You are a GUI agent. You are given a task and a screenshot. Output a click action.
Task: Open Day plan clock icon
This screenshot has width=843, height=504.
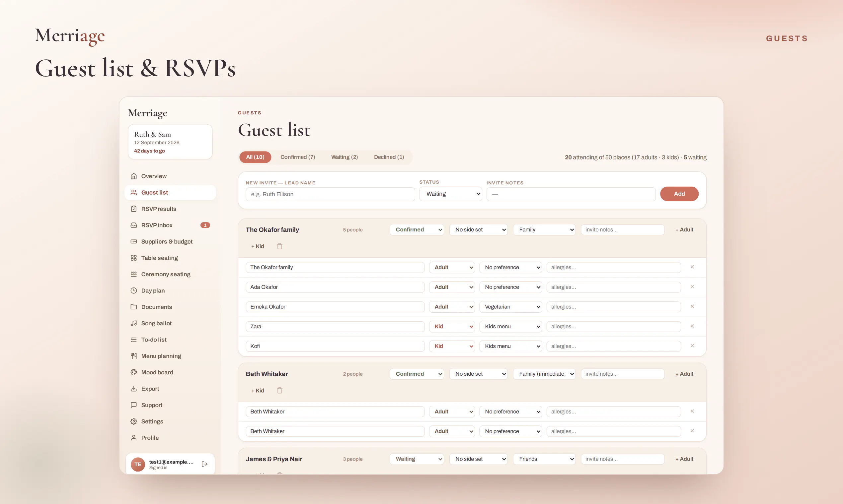coord(134,291)
